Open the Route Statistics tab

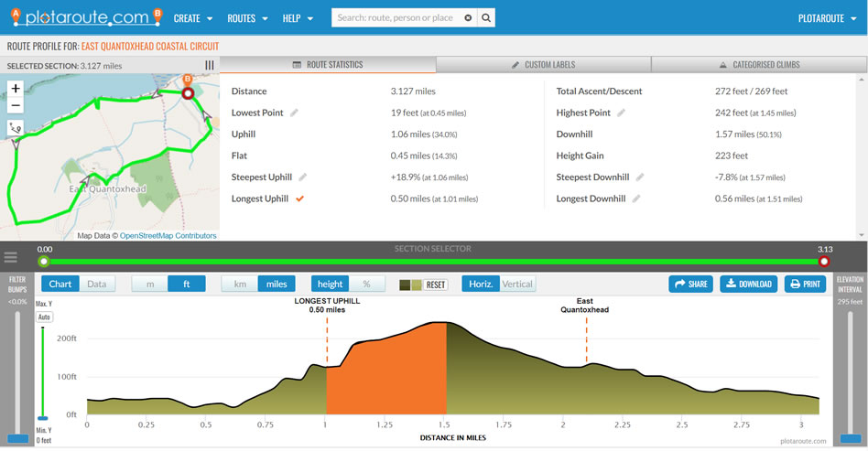pyautogui.click(x=328, y=65)
